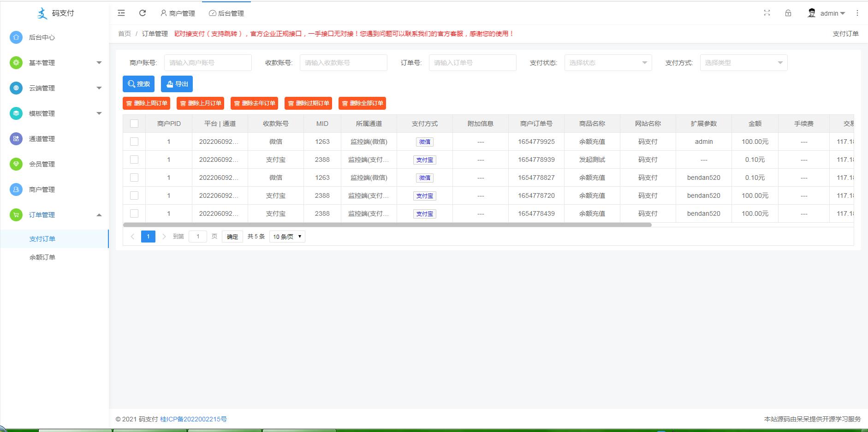Viewport: 868px width, 432px height.
Task: Click the 会员管理 sidebar icon
Action: point(16,164)
